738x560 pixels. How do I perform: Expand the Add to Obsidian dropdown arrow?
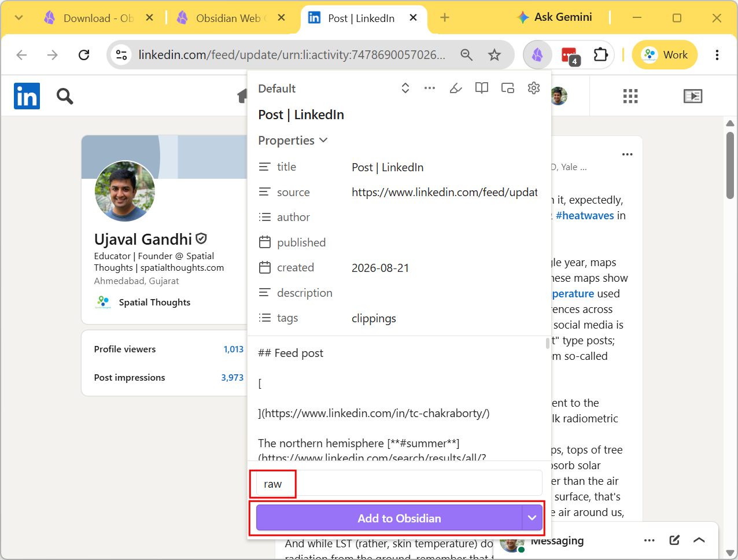tap(532, 518)
